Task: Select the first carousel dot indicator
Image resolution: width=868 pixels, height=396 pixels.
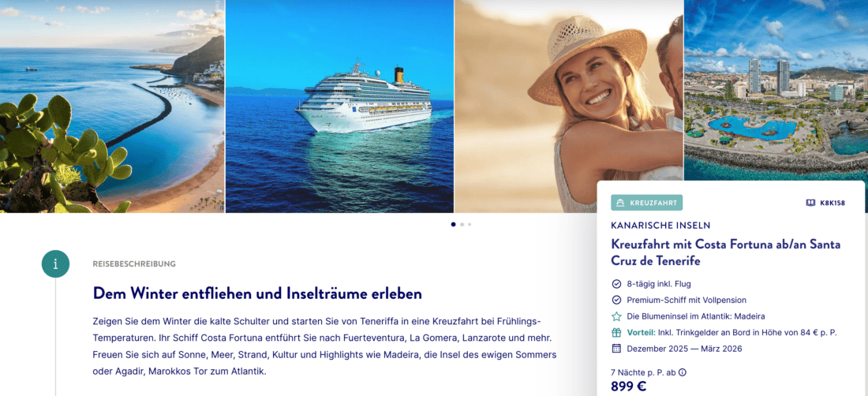Action: (454, 225)
